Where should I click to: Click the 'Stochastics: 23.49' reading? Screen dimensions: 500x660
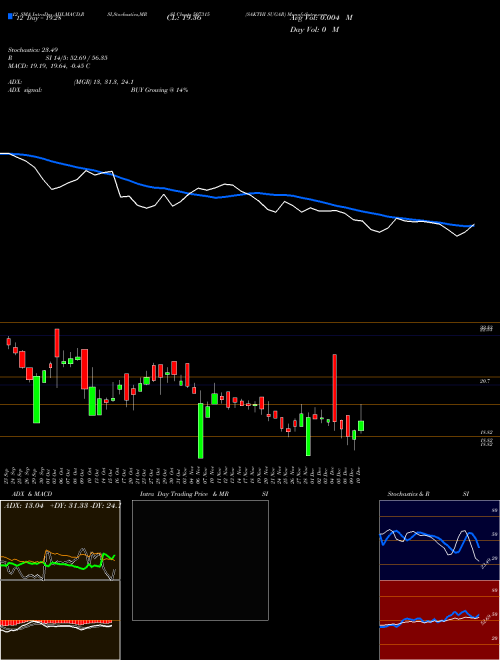(32, 50)
